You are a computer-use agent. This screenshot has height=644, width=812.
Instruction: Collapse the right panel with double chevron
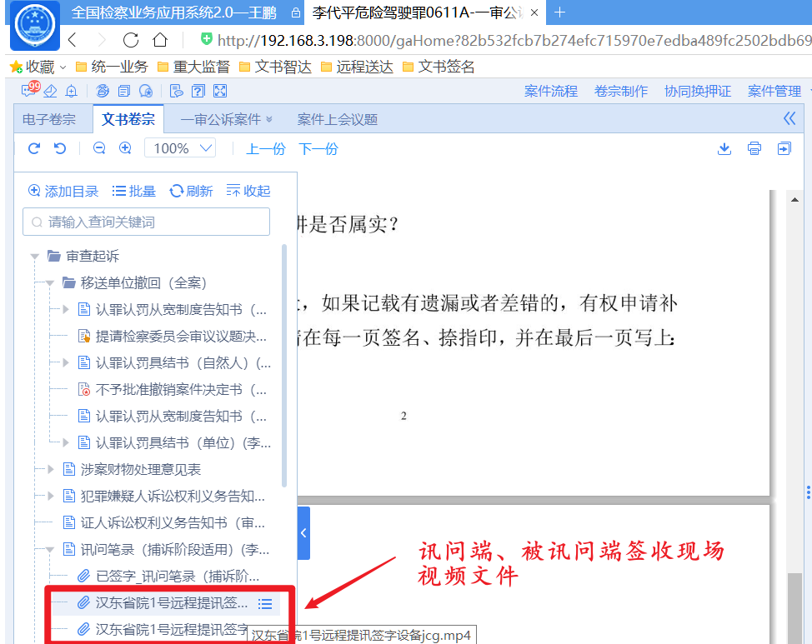[789, 118]
